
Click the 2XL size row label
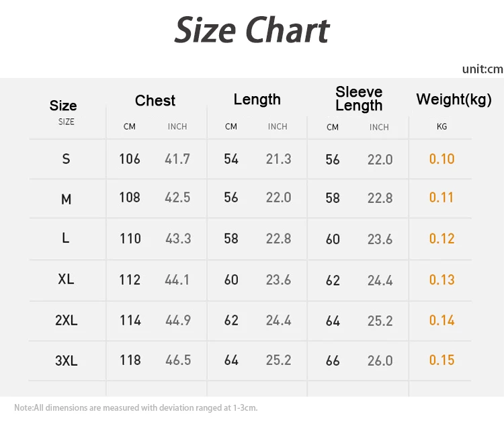(66, 320)
